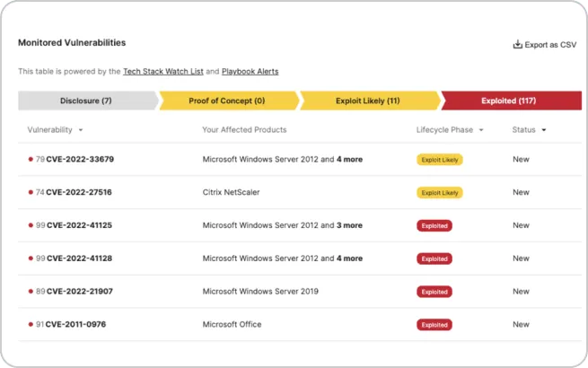This screenshot has width=588, height=368.
Task: Sort by the Vulnerability column arrow
Action: 81,130
